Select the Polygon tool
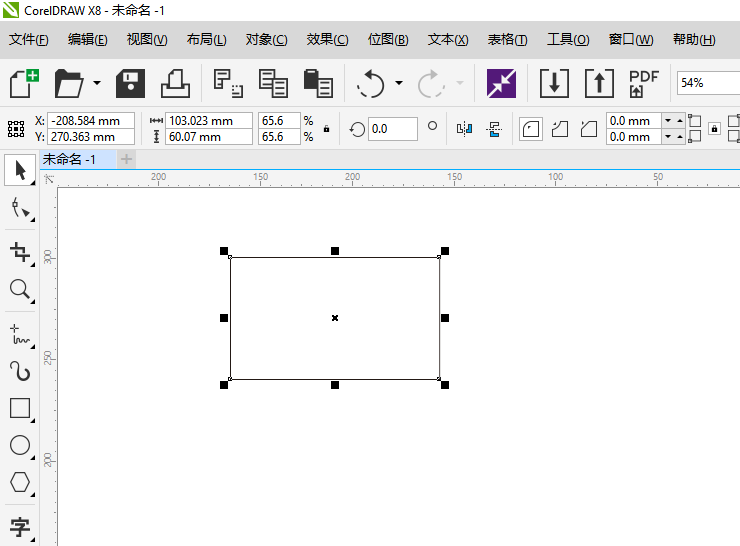The width and height of the screenshot is (740, 546). point(19,482)
